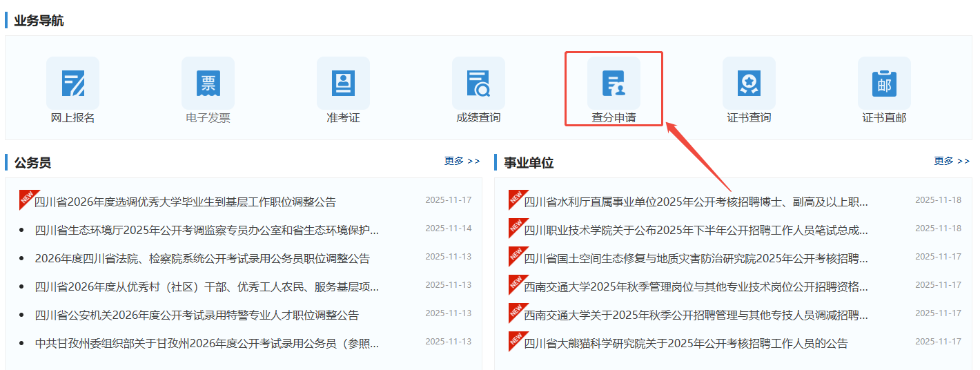The height and width of the screenshot is (370, 980).
Task: Open the 电子发票 e-invoice icon
Action: pyautogui.click(x=208, y=84)
